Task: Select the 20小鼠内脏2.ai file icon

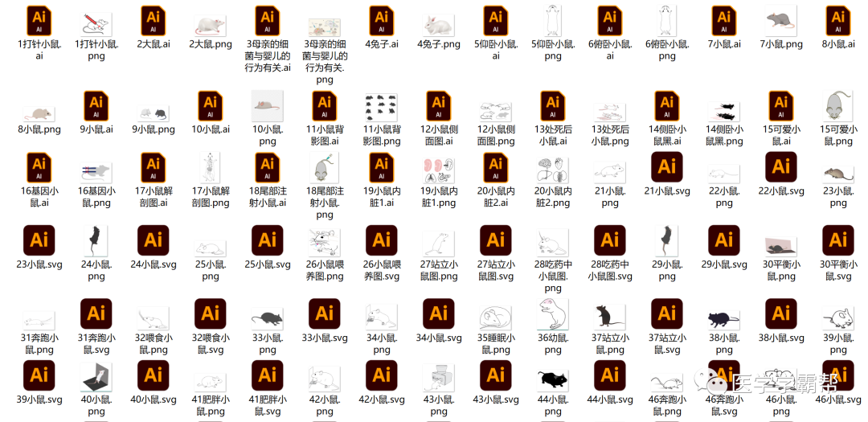Action: 495,168
